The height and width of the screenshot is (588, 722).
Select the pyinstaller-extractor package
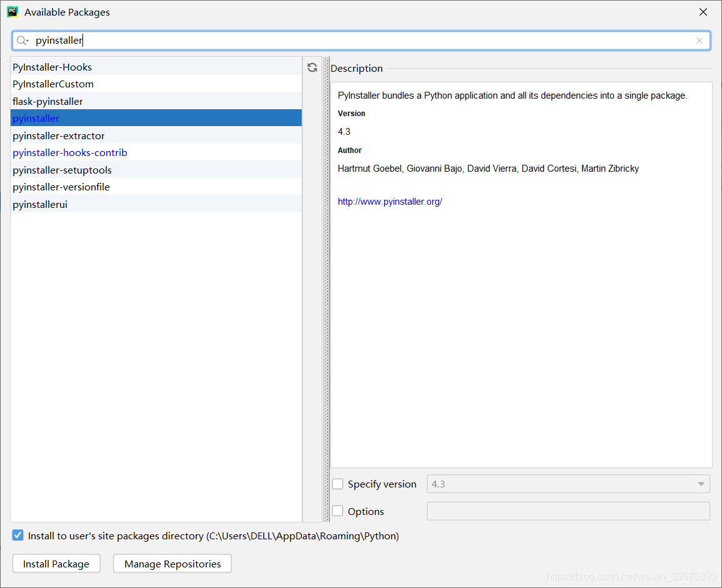pyautogui.click(x=156, y=135)
